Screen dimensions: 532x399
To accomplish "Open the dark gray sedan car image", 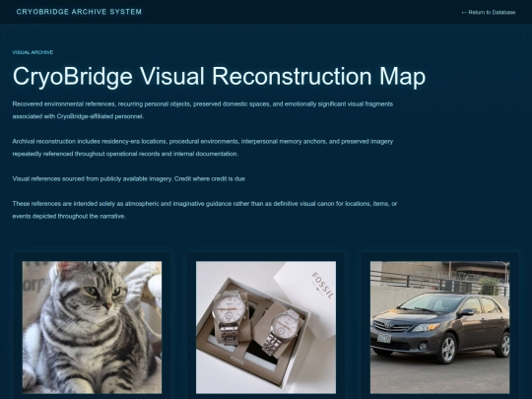I will [439, 327].
